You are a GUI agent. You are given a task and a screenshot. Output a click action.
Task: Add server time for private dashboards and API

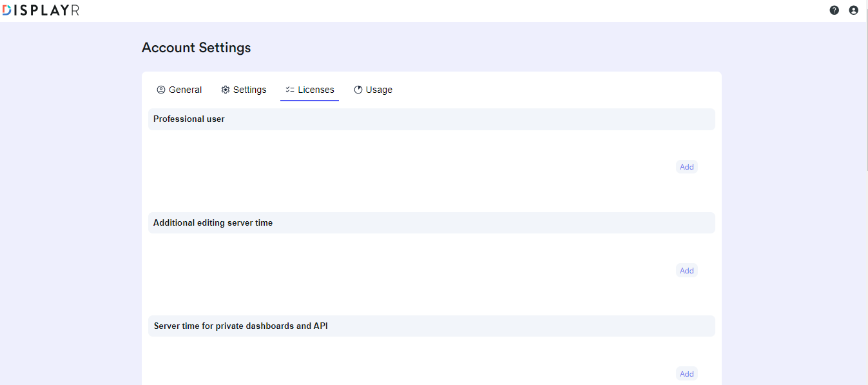tap(687, 374)
